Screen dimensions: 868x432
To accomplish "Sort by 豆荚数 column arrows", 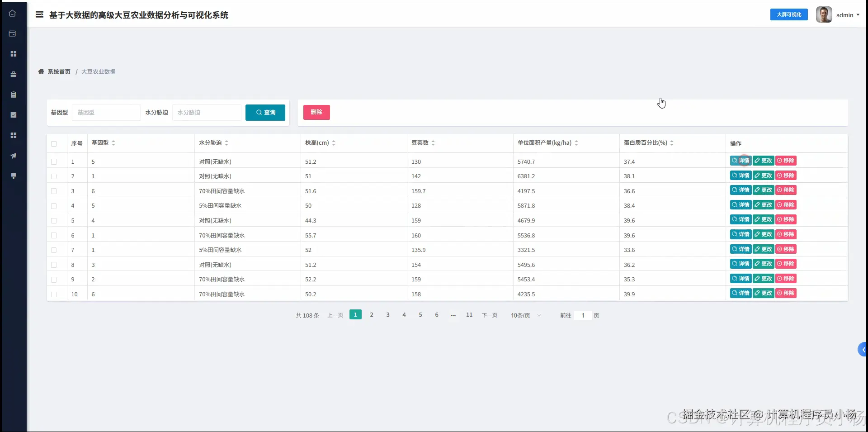I will (433, 143).
